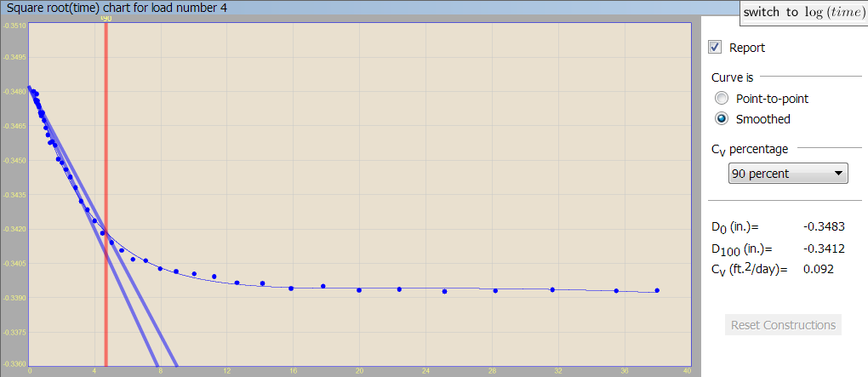Select the Smoothed curve radio button
This screenshot has width=868, height=377.
(722, 119)
